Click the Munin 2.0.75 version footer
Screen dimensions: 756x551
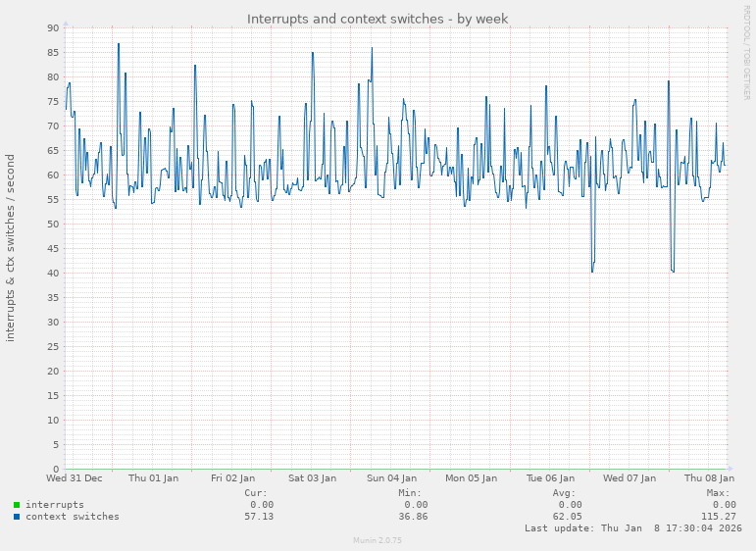[x=378, y=540]
